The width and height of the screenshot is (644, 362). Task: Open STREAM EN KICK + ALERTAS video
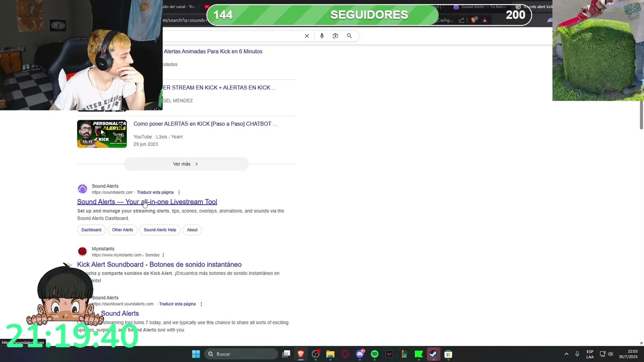point(219,87)
